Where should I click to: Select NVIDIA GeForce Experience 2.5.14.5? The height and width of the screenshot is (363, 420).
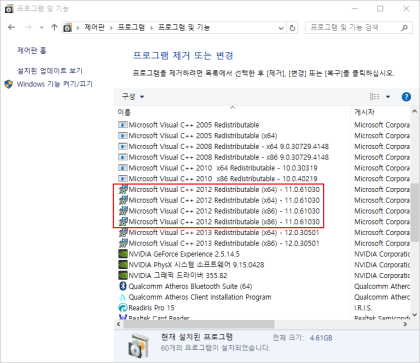(184, 254)
